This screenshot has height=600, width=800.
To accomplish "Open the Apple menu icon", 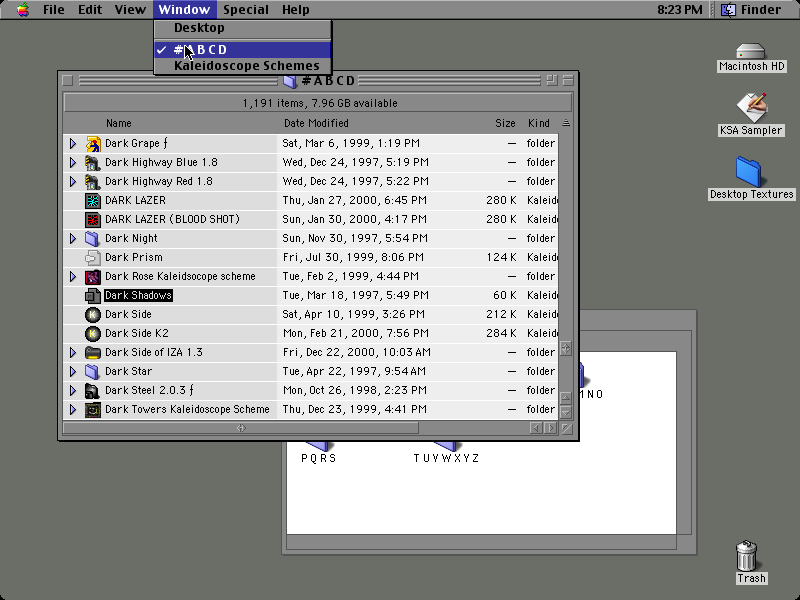I will [22, 9].
